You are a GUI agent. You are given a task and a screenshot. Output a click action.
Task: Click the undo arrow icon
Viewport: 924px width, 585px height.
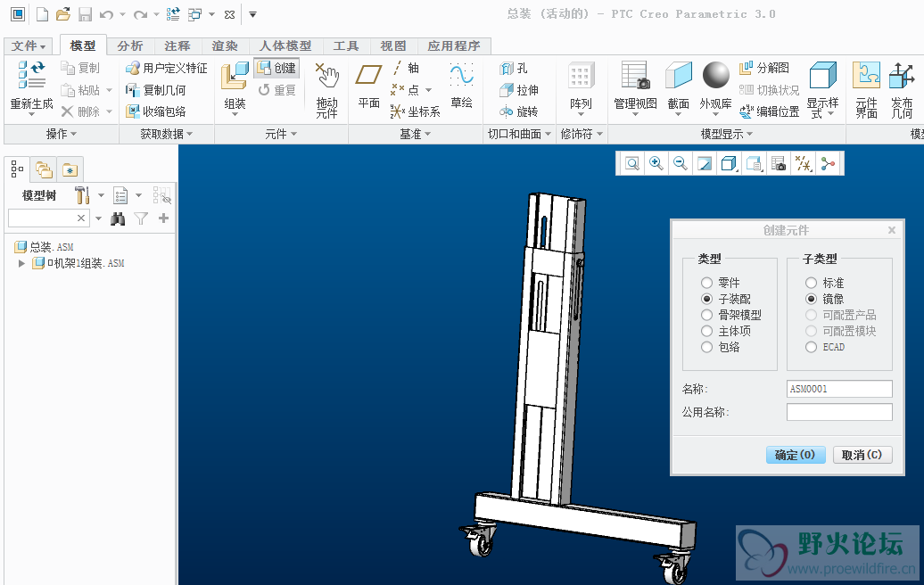pyautogui.click(x=106, y=15)
